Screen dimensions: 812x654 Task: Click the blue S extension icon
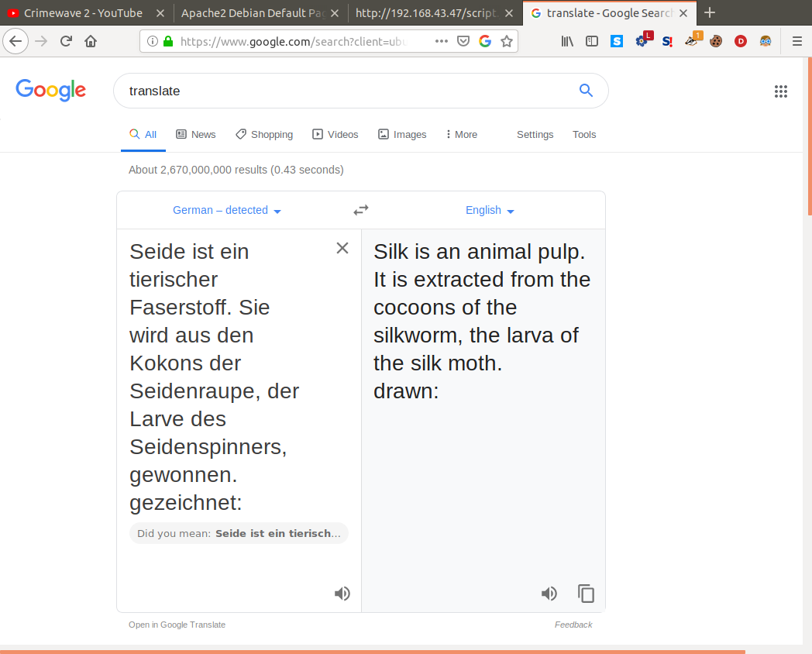tap(616, 41)
